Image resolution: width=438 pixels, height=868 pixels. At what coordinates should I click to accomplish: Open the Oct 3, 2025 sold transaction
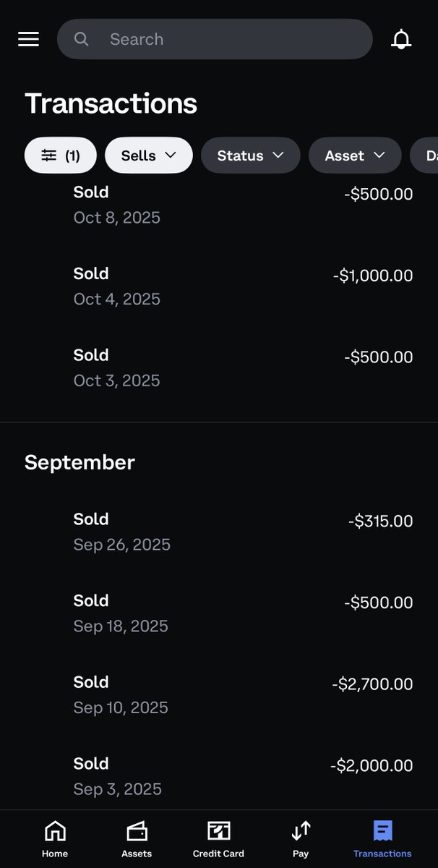[219, 367]
